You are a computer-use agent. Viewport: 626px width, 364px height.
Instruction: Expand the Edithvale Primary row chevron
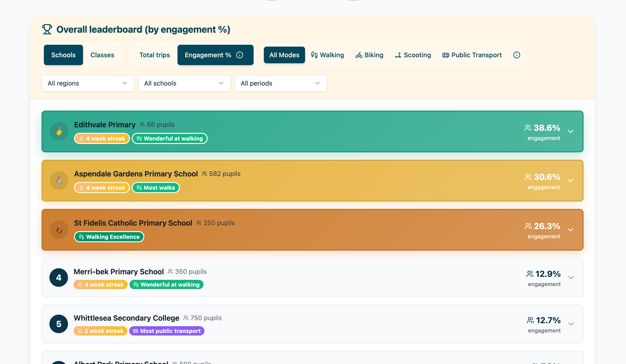(x=571, y=131)
